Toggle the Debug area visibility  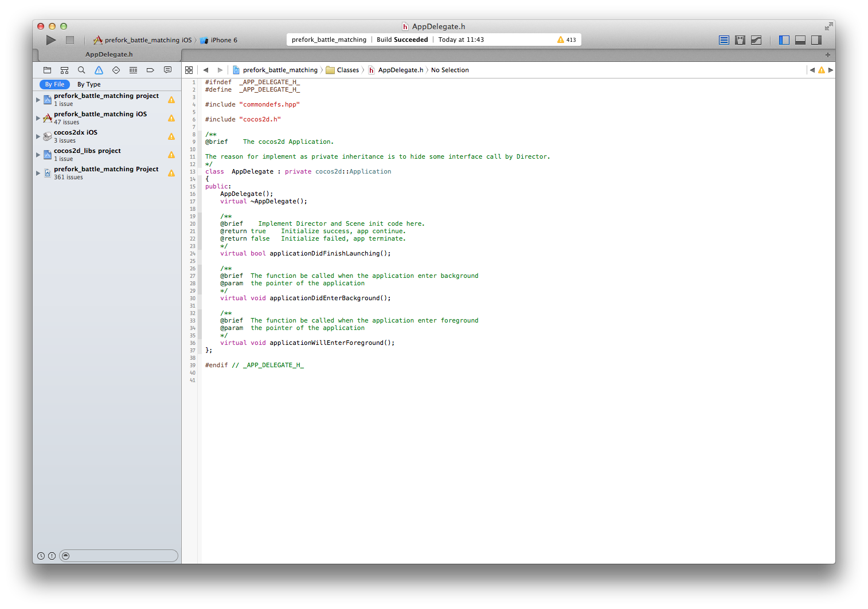pos(800,40)
